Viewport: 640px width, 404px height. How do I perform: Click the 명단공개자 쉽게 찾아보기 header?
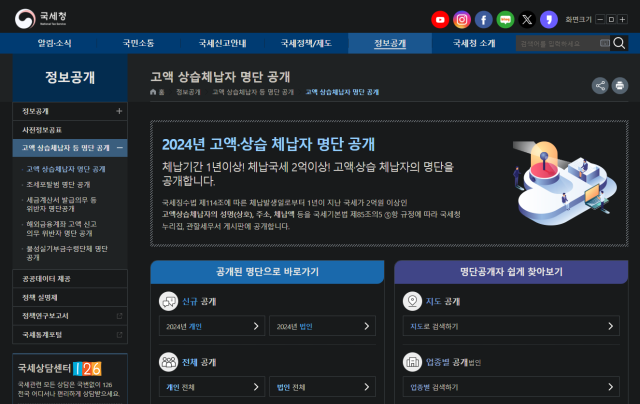click(x=511, y=272)
